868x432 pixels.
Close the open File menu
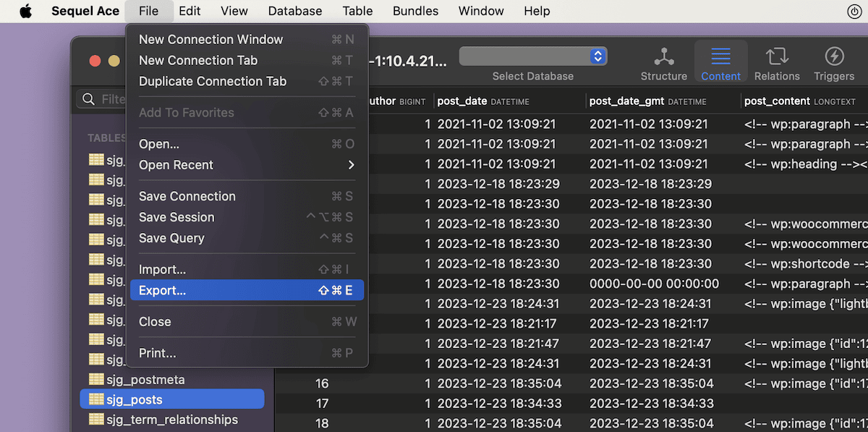(149, 11)
